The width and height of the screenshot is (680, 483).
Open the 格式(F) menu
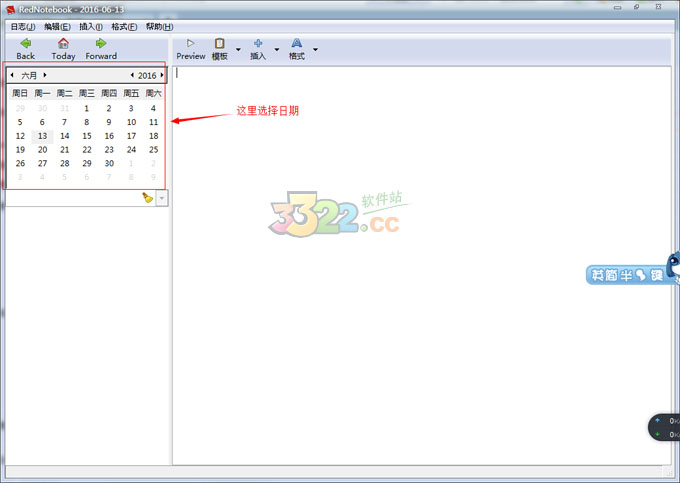coord(124,27)
